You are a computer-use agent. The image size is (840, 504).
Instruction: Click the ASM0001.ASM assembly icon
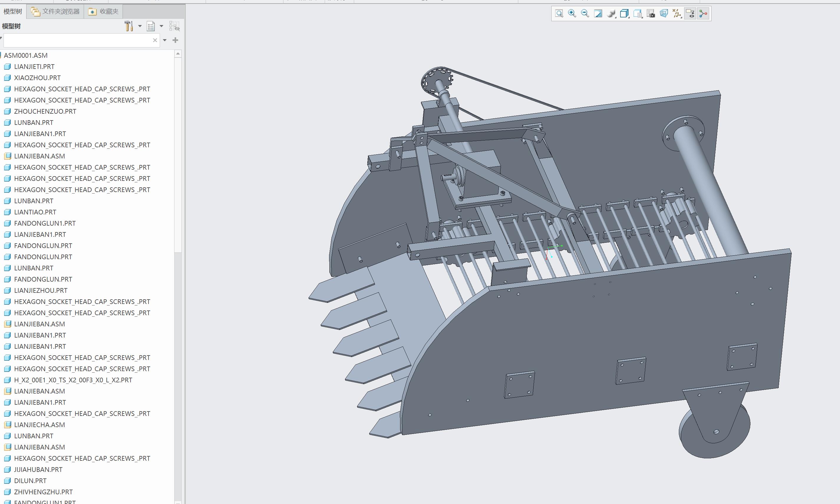(1, 55)
